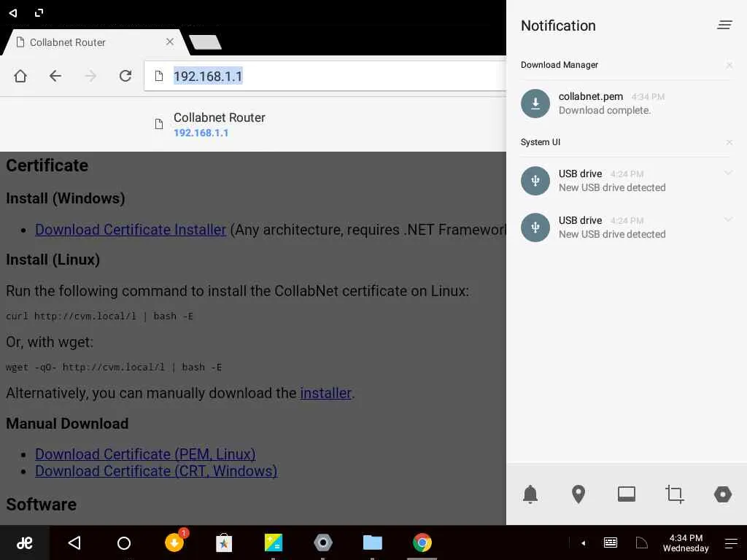Tap the taskbar back triangle
The image size is (747, 560).
point(75,542)
